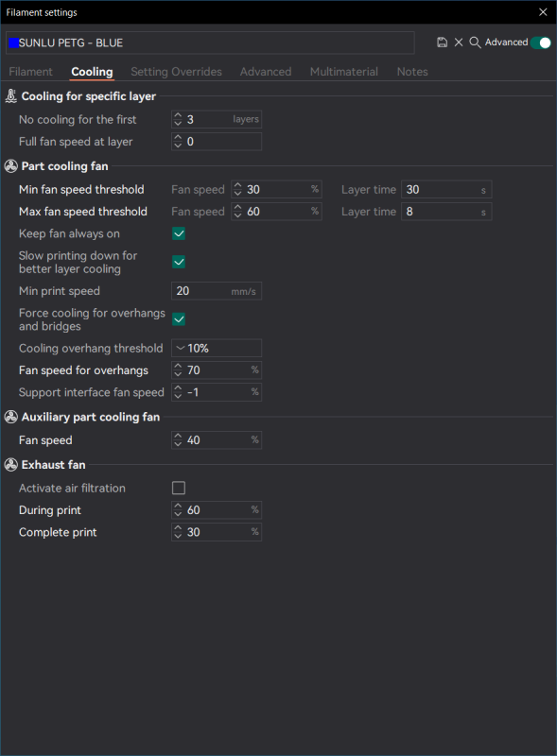Click the Max threshold Layer time field
Viewport: 557px width, 756px height.
446,212
